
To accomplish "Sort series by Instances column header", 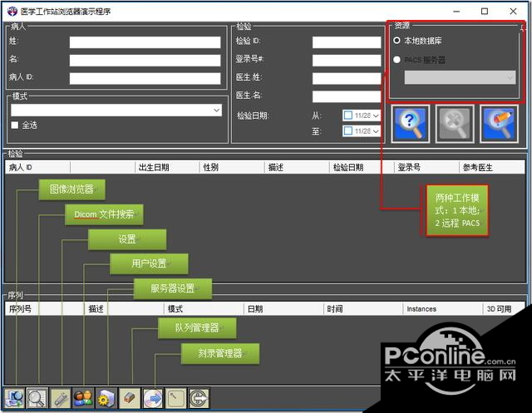I will 442,309.
